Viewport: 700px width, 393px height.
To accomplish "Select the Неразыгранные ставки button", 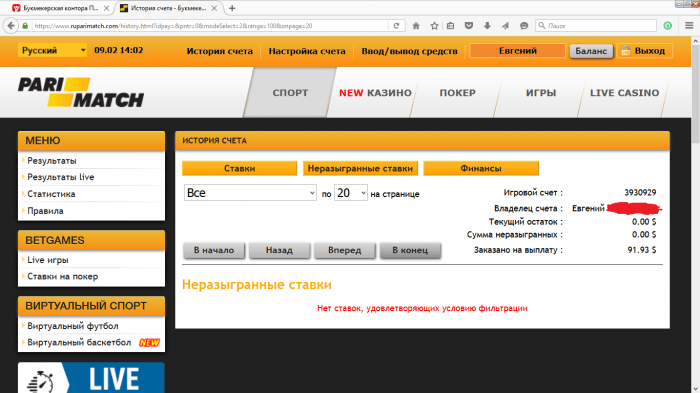I will [x=360, y=168].
